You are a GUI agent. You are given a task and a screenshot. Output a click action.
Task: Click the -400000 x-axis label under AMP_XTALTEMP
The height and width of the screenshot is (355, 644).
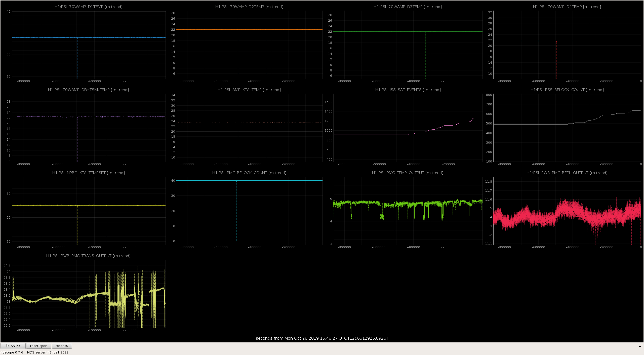(255, 164)
